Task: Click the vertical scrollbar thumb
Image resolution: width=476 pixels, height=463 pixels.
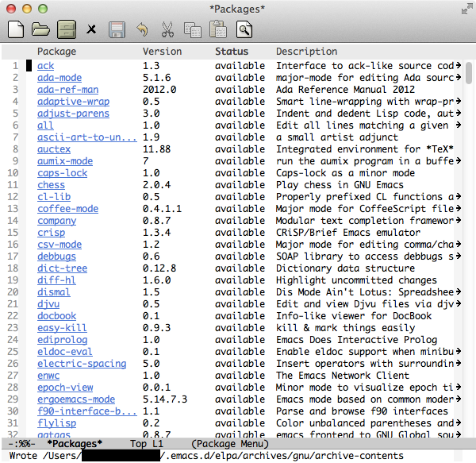Action: click(469, 72)
